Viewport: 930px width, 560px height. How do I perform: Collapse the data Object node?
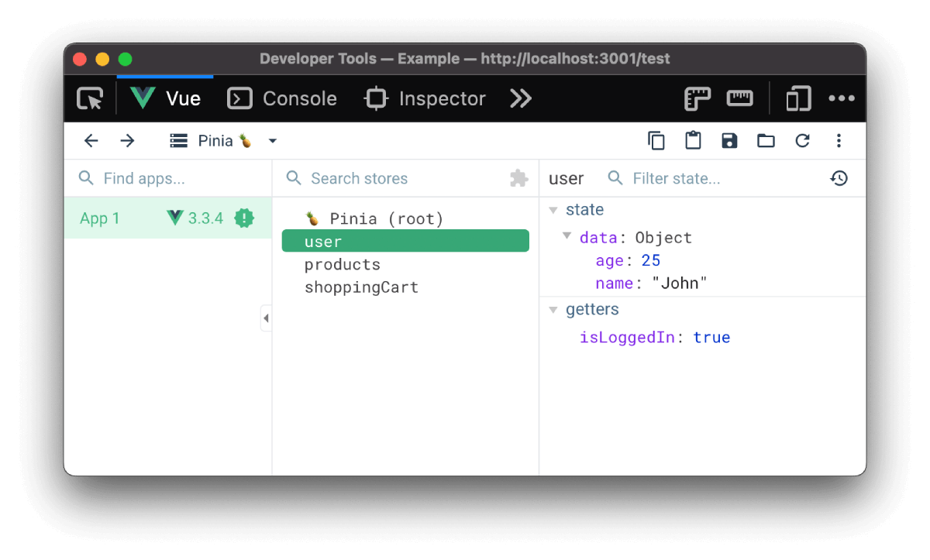pos(567,236)
